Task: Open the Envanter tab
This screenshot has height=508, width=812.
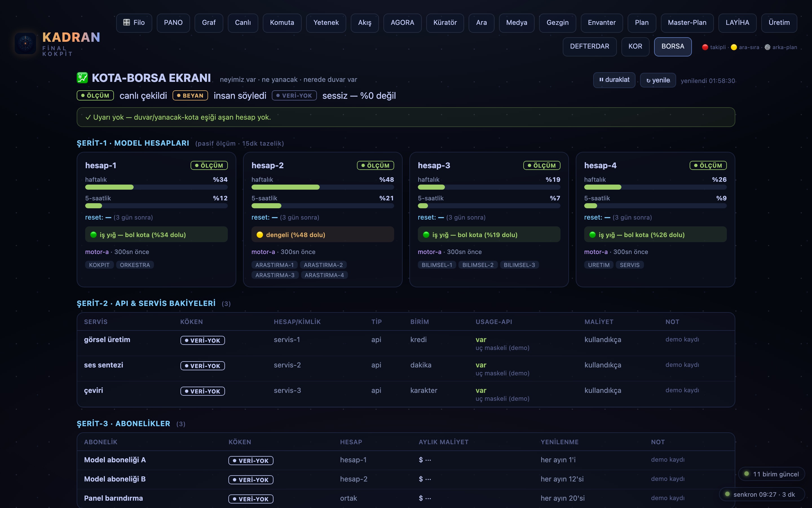Action: coord(602,23)
